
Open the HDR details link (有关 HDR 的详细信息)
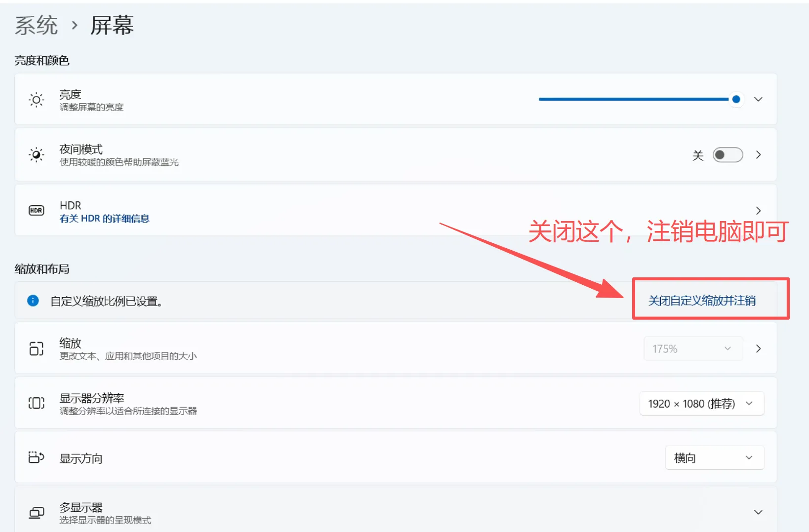point(104,219)
